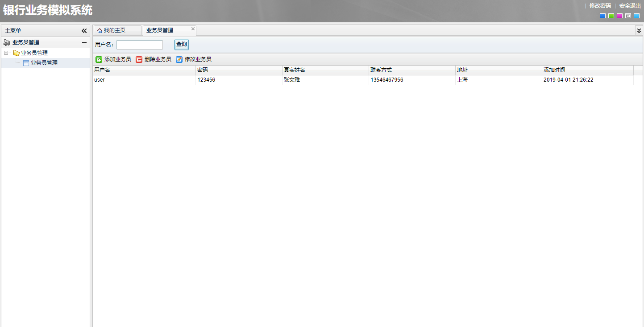
Task: Apply the dark blue theme swatch
Action: pos(602,16)
